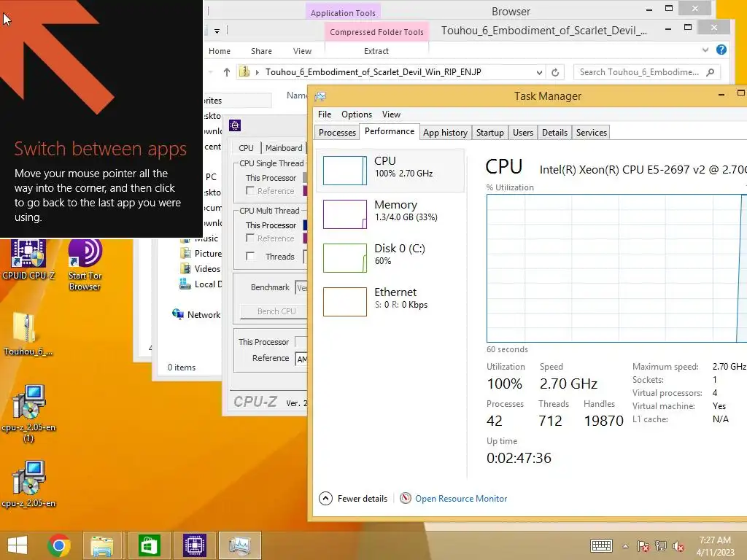Switch to the Startup tab
The width and height of the screenshot is (747, 560).
(x=489, y=133)
